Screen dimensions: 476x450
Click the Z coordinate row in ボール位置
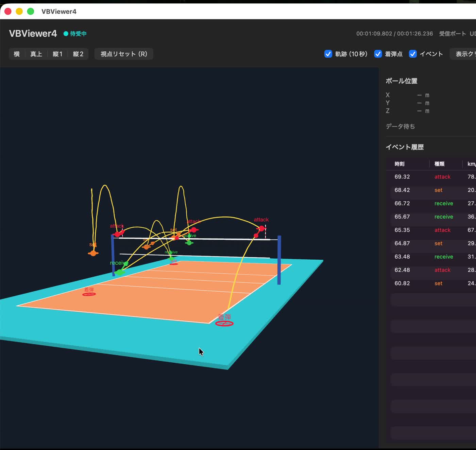pyautogui.click(x=407, y=111)
